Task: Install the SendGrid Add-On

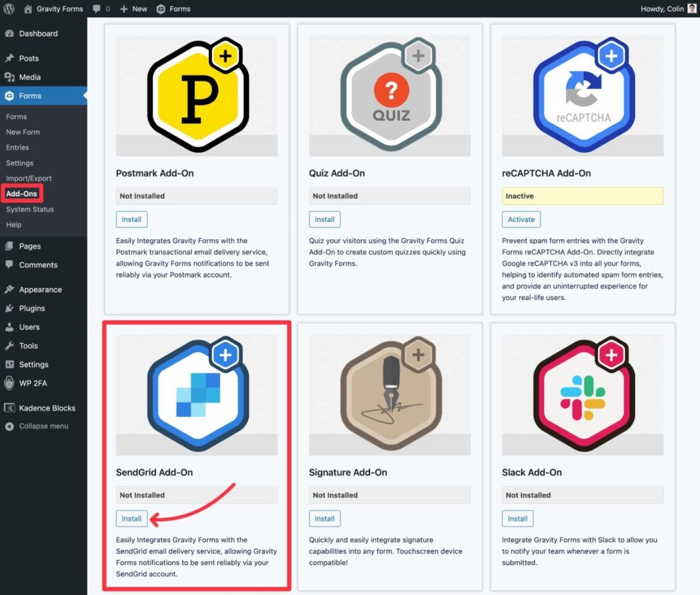Action: coord(131,518)
